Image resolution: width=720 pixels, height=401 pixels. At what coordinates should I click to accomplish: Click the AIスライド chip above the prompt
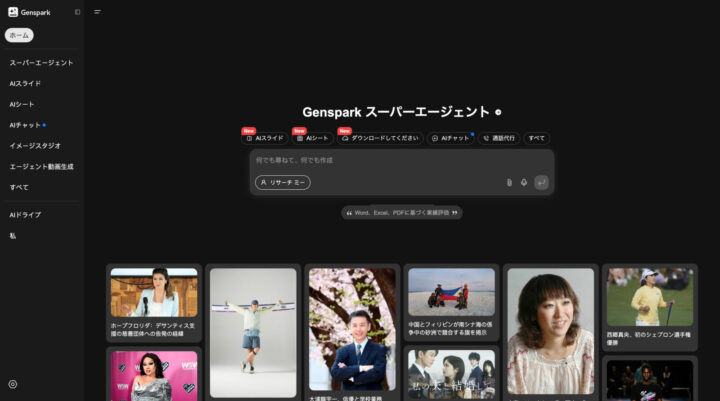pyautogui.click(x=264, y=138)
